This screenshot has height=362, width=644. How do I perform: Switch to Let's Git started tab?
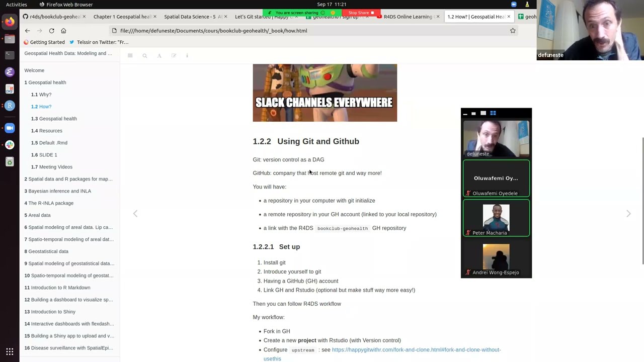click(265, 17)
